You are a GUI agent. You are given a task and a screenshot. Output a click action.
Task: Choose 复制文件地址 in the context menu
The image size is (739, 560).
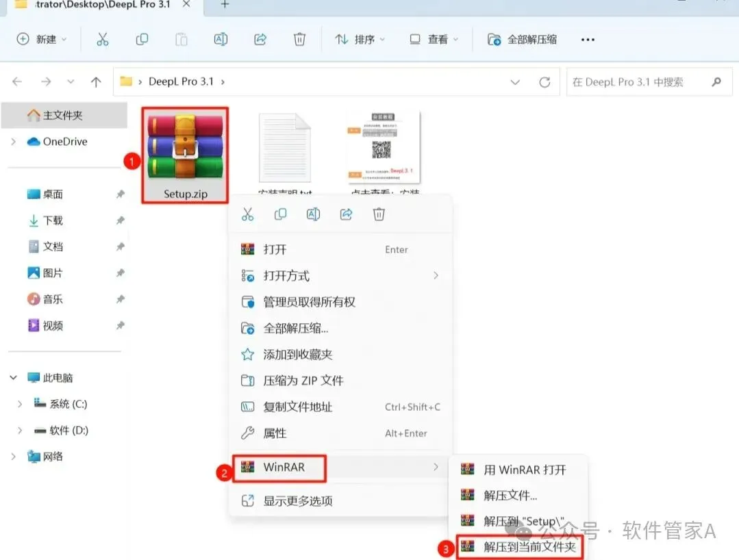[340, 407]
